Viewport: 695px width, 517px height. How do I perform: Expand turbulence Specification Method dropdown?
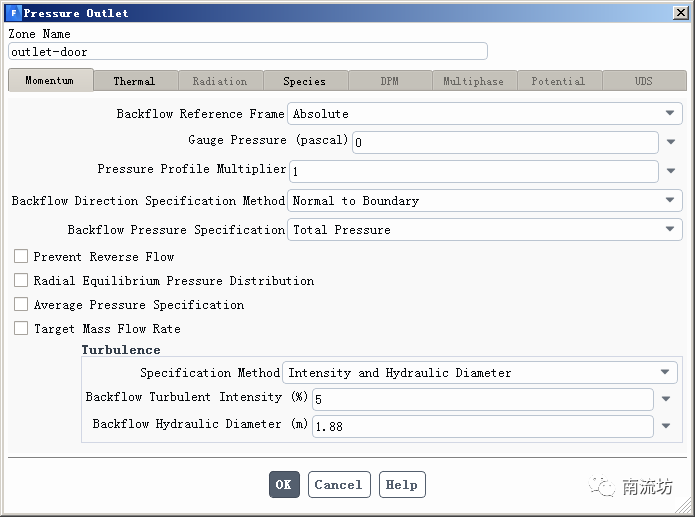(665, 373)
